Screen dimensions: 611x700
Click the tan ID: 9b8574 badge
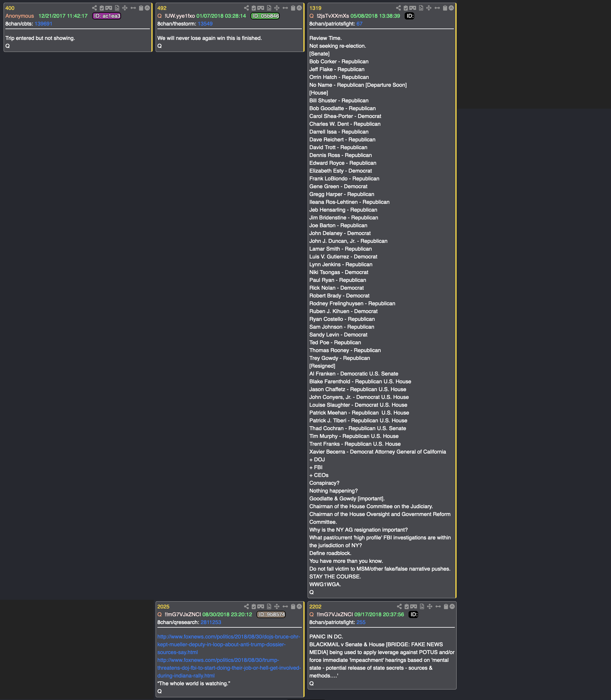pyautogui.click(x=271, y=614)
